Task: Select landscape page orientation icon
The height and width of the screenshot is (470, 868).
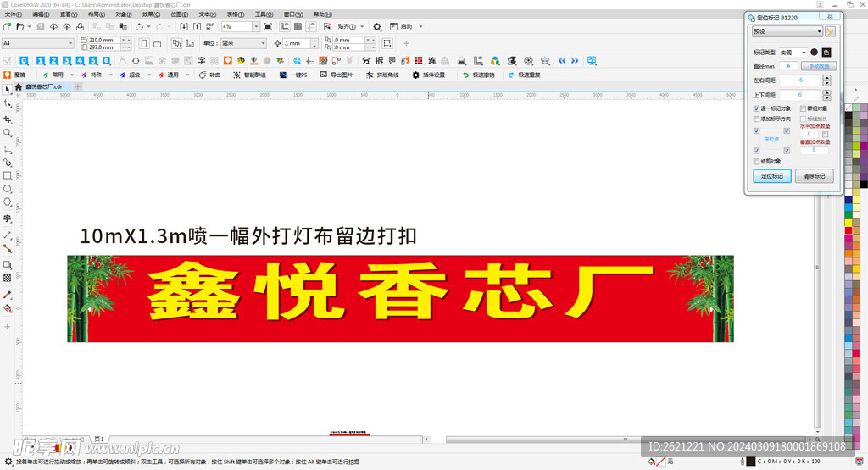Action: pyautogui.click(x=158, y=43)
